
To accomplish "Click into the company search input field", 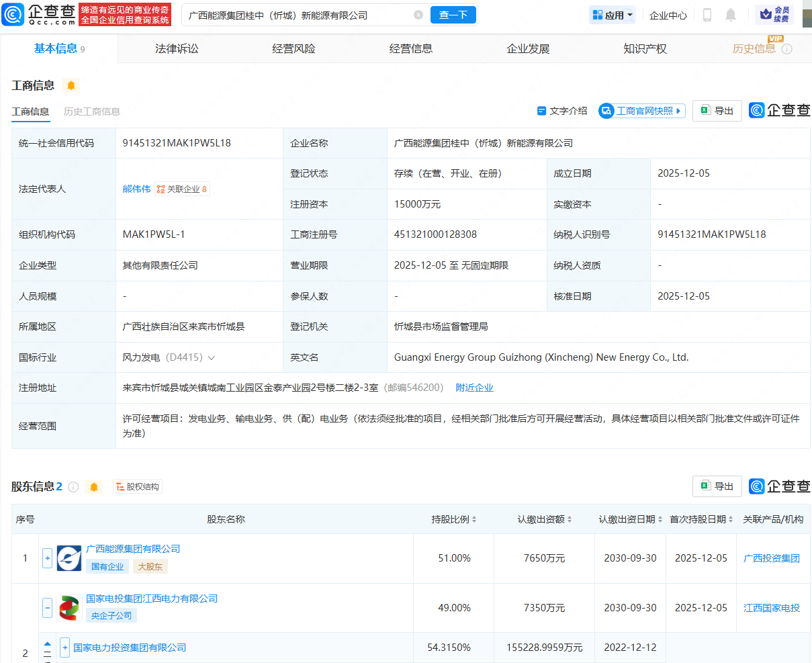I will 296,15.
